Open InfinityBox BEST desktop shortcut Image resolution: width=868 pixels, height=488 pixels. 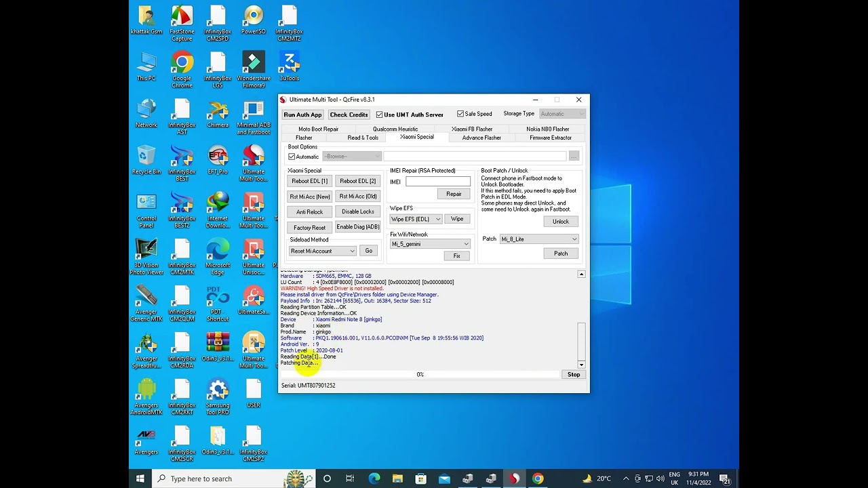(182, 163)
